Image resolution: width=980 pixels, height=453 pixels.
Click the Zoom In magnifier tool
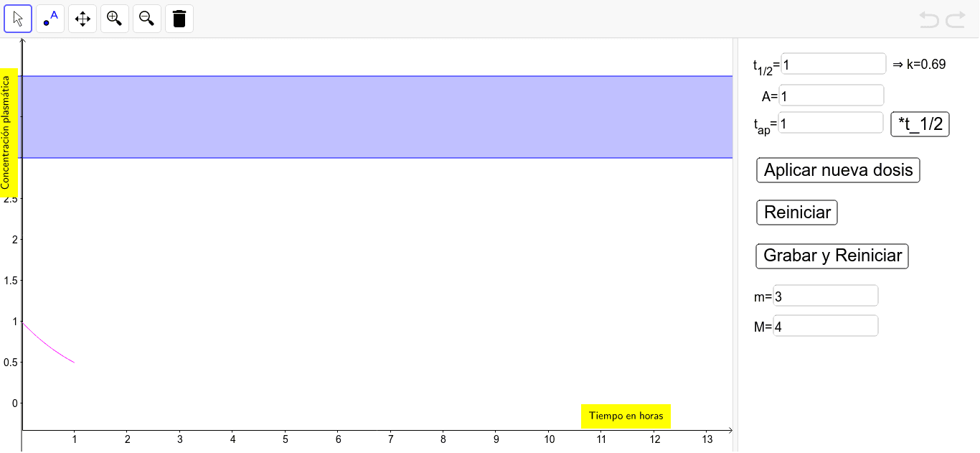click(x=115, y=19)
